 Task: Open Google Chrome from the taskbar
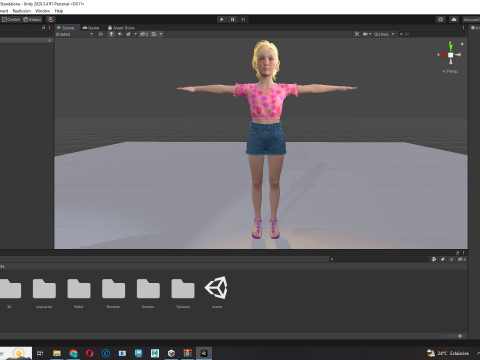click(73, 353)
